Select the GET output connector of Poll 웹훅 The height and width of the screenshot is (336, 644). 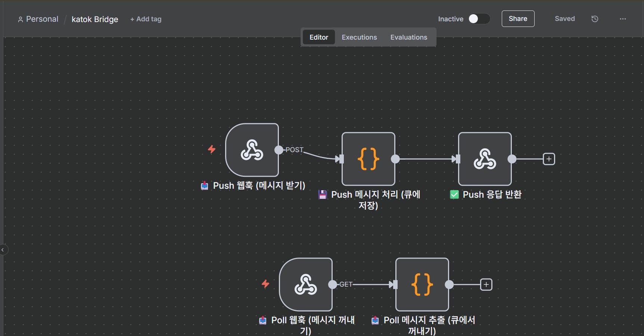point(333,284)
